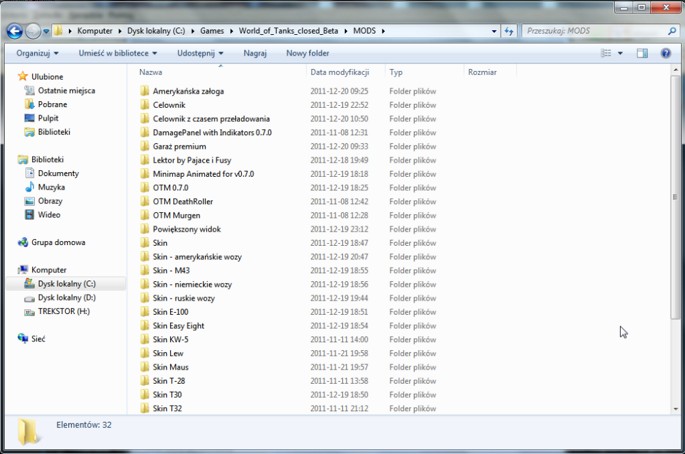Viewport: 685px width, 454px height.
Task: Click the search magnifier icon
Action: coord(672,31)
